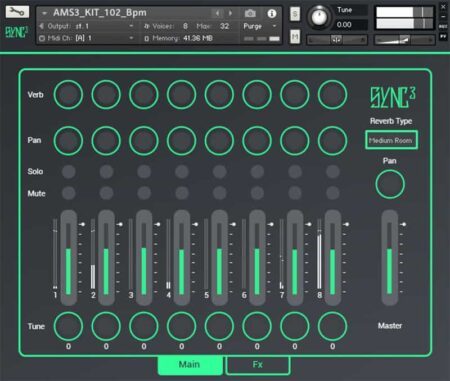
Task: Expand the instrument name dropdown arrow
Action: point(44,13)
